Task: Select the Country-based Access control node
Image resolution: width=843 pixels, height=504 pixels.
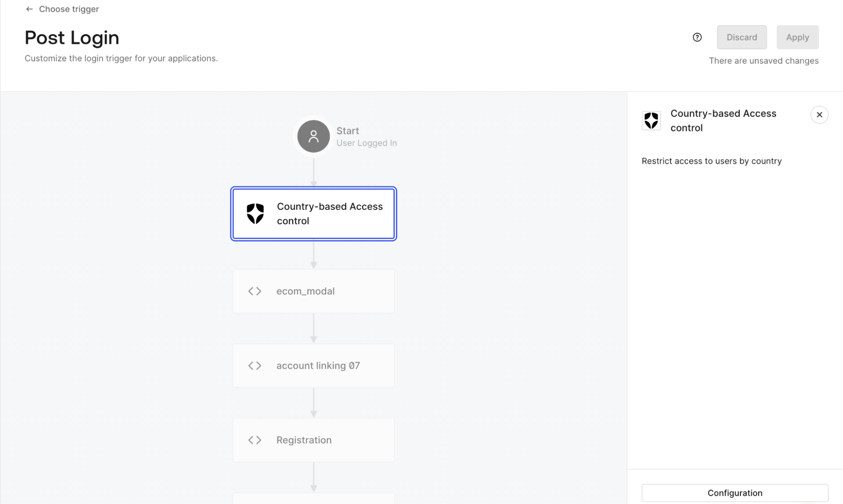Action: pyautogui.click(x=313, y=214)
